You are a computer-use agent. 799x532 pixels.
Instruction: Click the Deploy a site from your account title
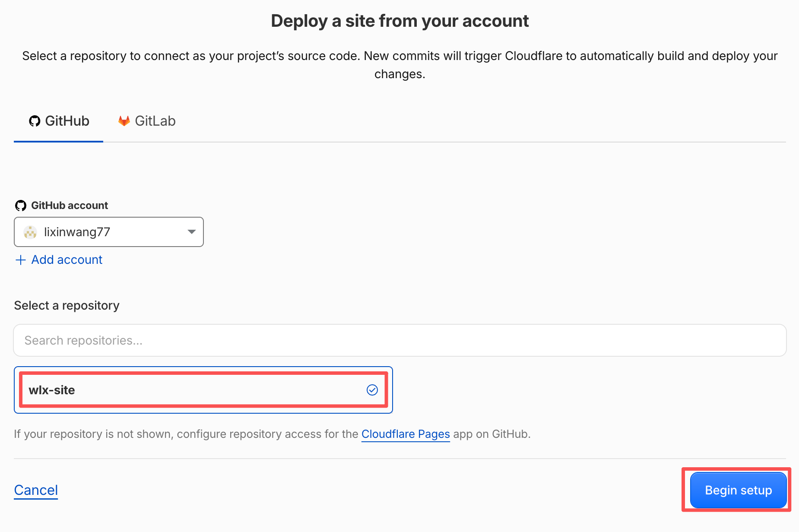pyautogui.click(x=400, y=21)
